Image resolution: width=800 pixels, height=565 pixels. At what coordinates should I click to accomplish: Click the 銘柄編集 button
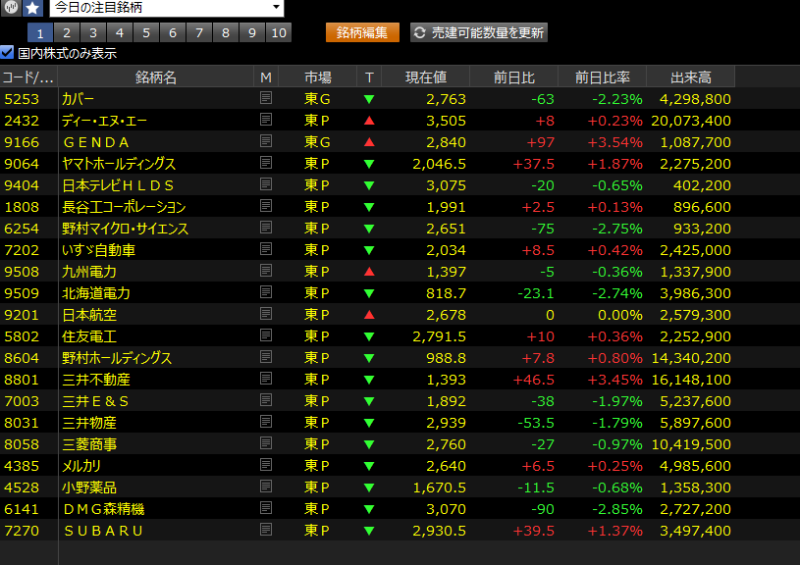pos(363,33)
